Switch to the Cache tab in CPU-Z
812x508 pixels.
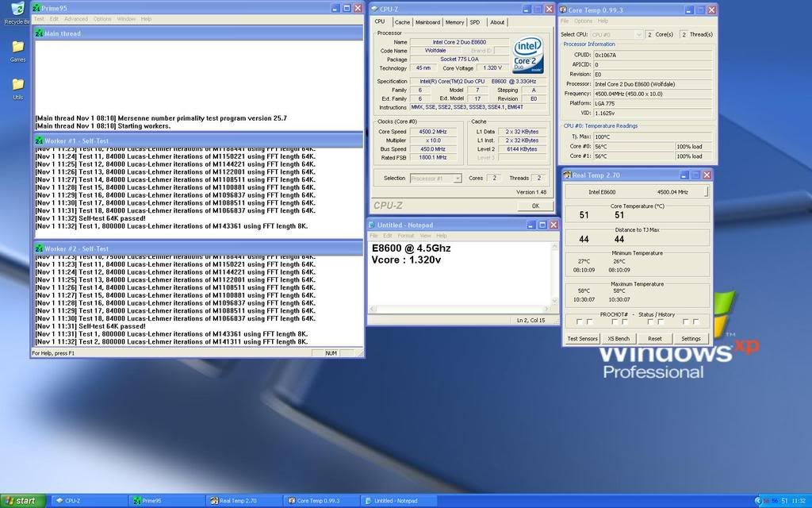(402, 22)
